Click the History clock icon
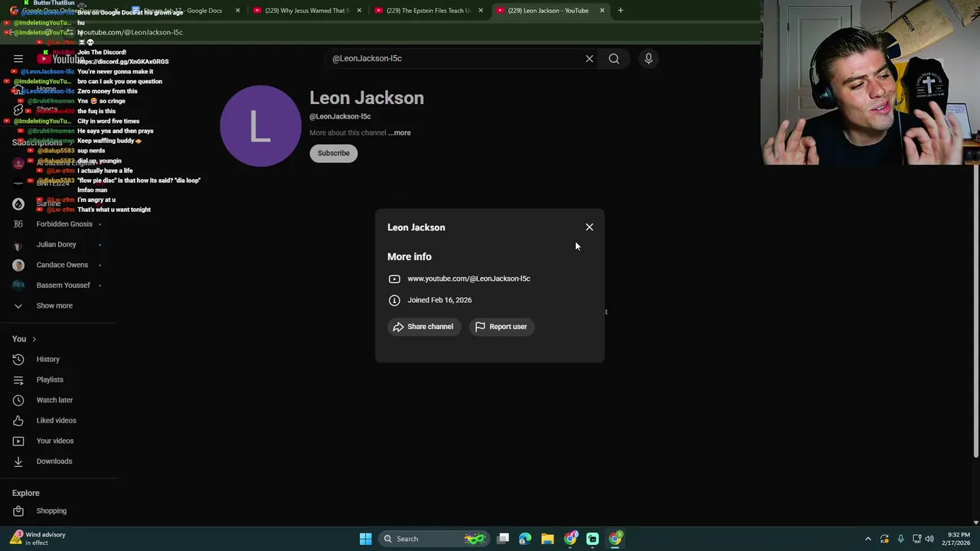The image size is (980, 551). 18,359
